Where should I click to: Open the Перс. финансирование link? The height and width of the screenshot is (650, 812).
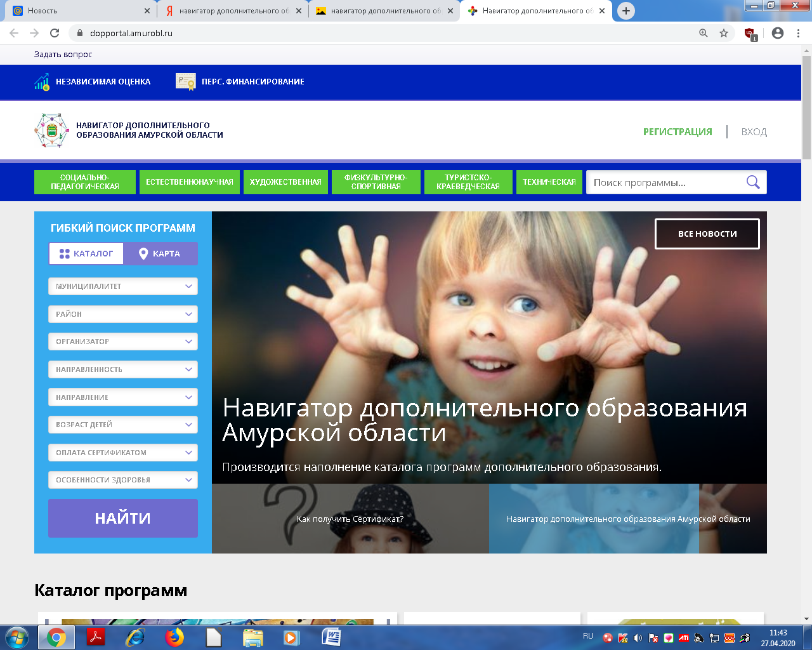point(253,81)
